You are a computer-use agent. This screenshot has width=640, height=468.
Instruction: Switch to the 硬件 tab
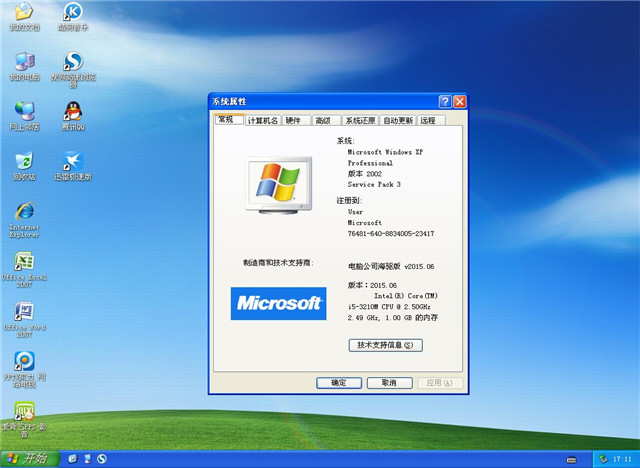point(293,120)
